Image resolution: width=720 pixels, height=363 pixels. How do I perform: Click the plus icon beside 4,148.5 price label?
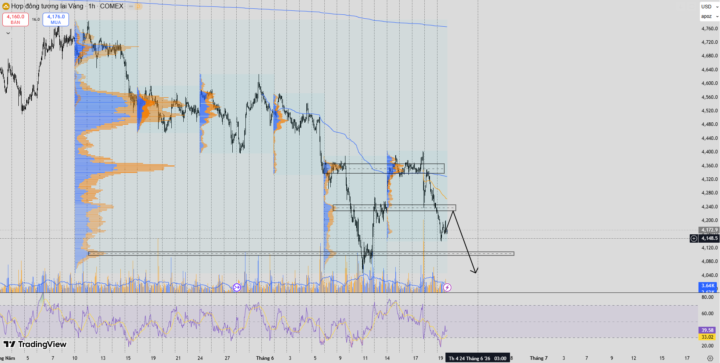point(694,238)
